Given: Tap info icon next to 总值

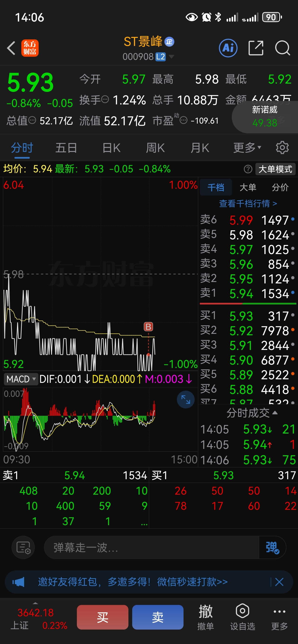Looking at the screenshot, I should pos(32,120).
